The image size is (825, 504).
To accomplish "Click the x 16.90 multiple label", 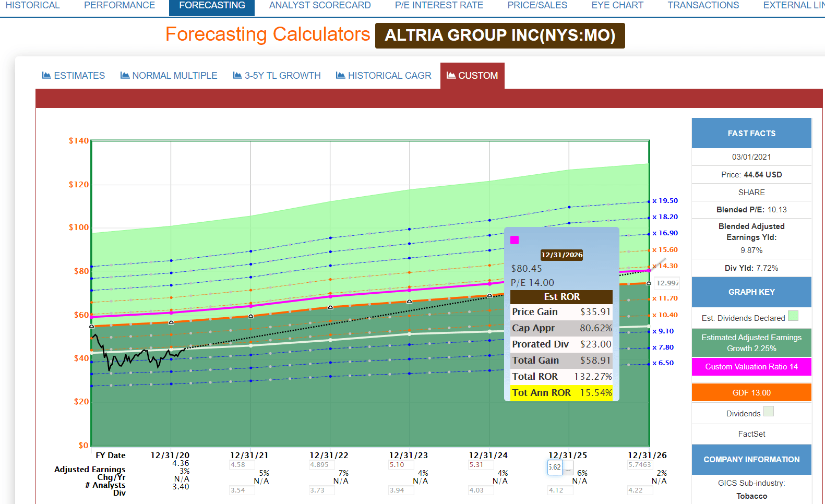I will point(665,233).
